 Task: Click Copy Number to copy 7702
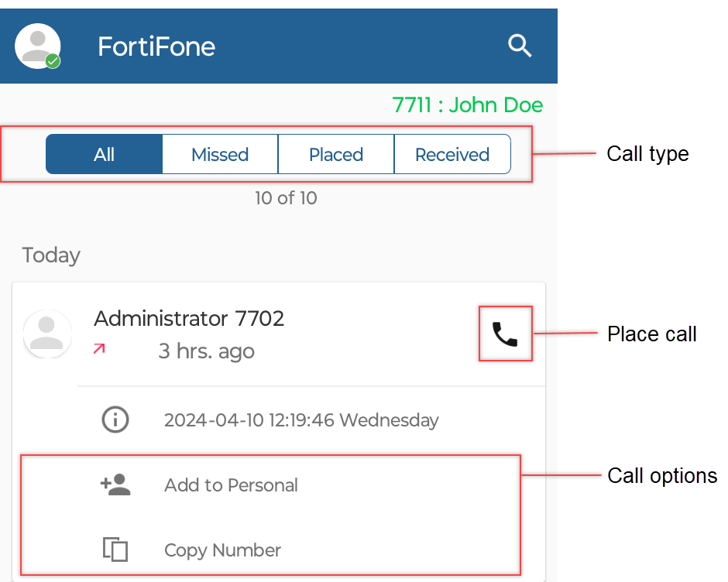point(222,550)
